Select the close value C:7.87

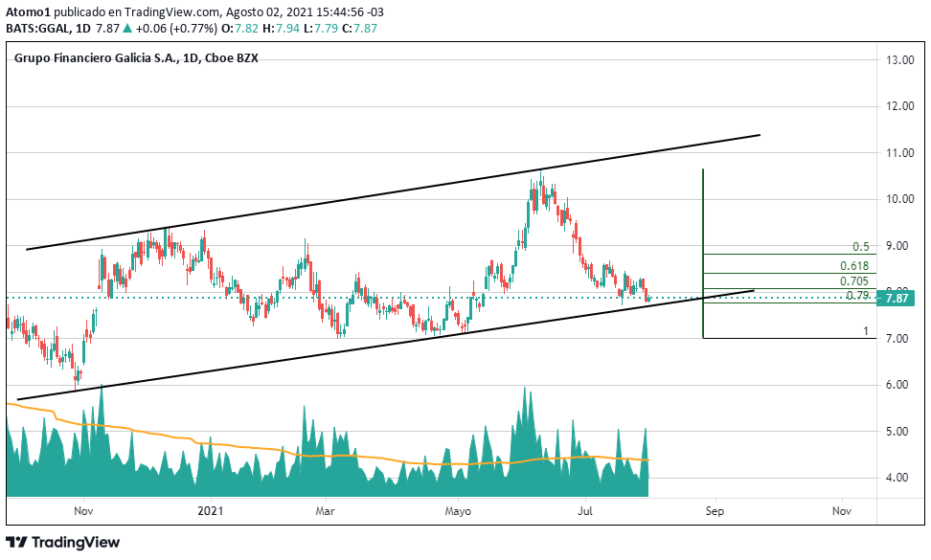[x=359, y=29]
